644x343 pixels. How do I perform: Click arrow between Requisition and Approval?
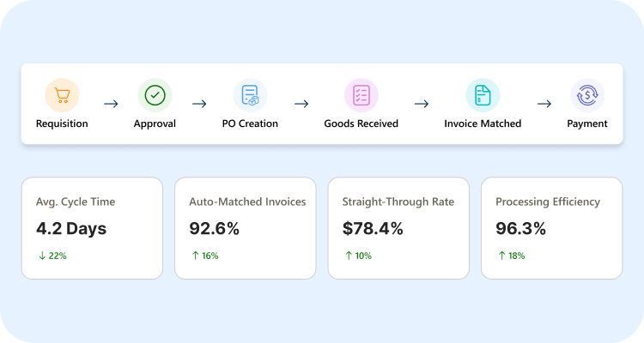click(111, 104)
